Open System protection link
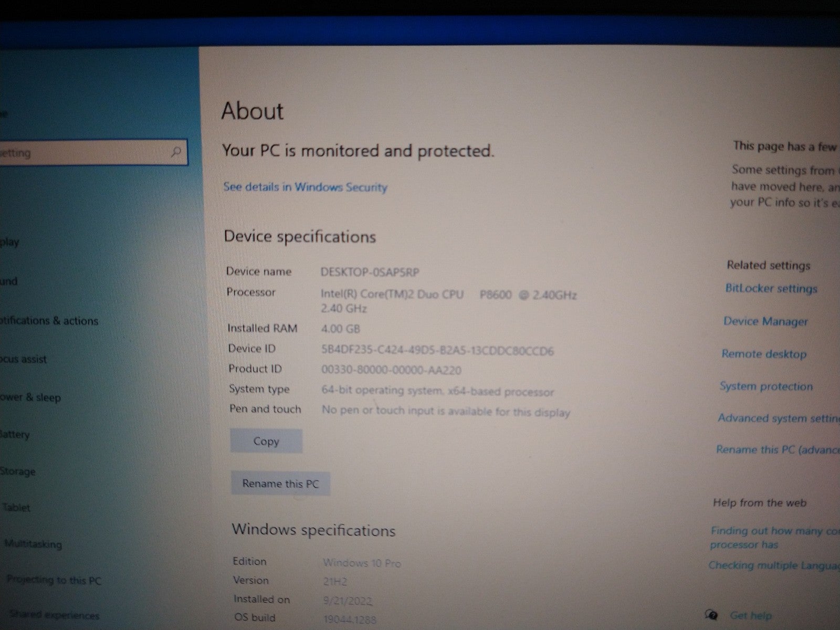 (x=766, y=386)
